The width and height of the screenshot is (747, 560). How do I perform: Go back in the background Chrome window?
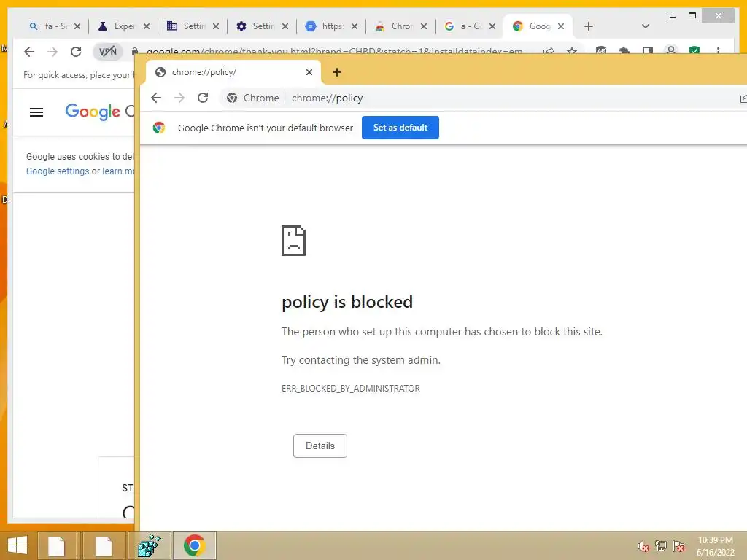pyautogui.click(x=29, y=52)
